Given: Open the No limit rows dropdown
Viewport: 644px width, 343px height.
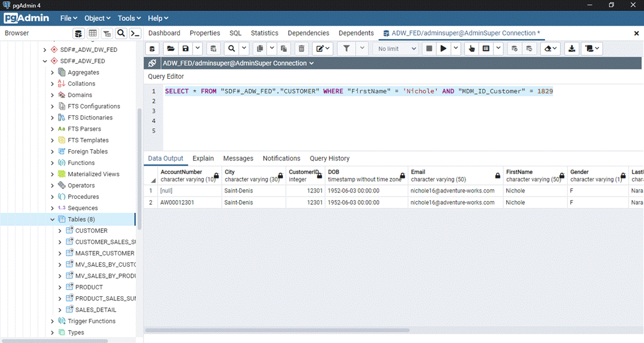Looking at the screenshot, I should 396,49.
